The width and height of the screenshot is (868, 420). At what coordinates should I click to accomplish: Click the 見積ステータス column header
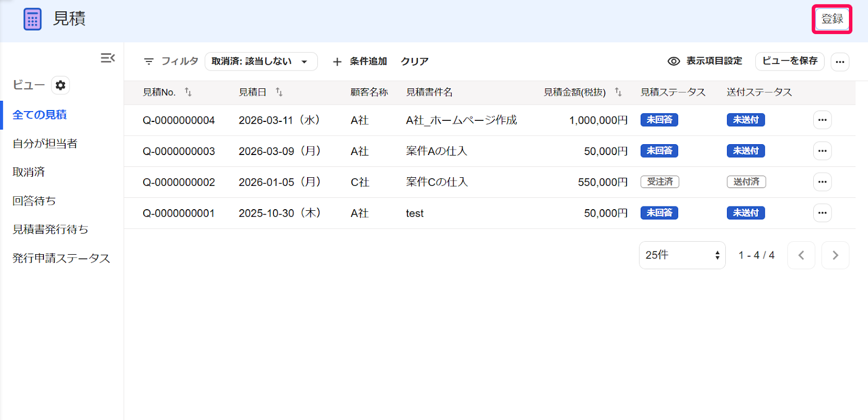click(x=673, y=92)
